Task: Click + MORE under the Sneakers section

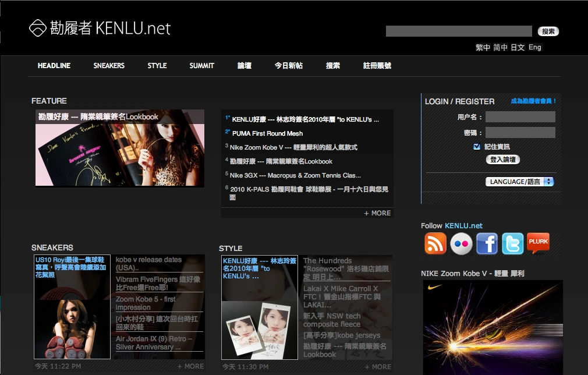Action: [x=190, y=366]
